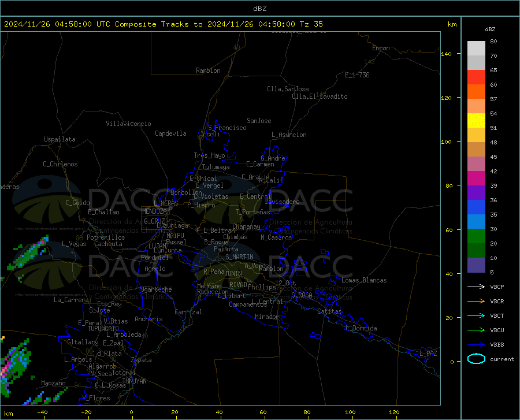Screen dimensions: 520x420
Task: Click the green 30 dBZ legend swatch
Action: (476, 236)
